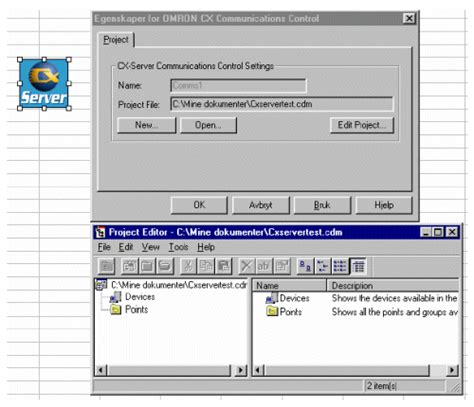Viewport: 474px width, 407px height.
Task: Close the Project Editor window
Action: click(452, 232)
